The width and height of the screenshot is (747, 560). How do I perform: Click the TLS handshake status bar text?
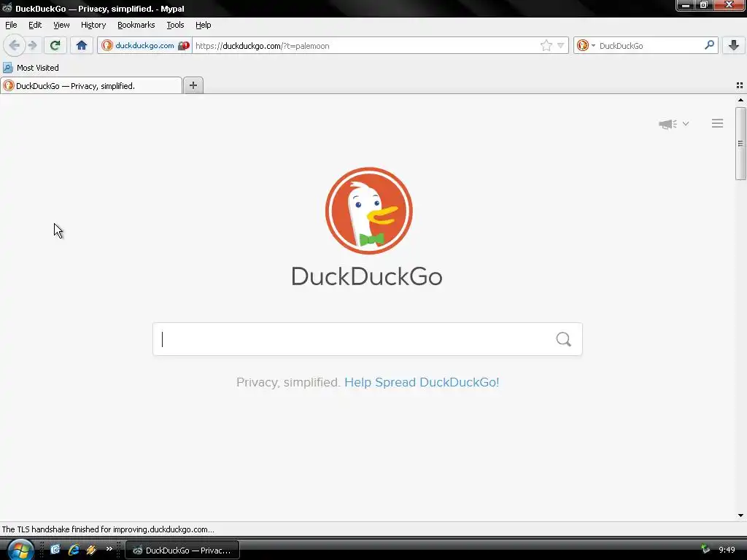[108, 529]
